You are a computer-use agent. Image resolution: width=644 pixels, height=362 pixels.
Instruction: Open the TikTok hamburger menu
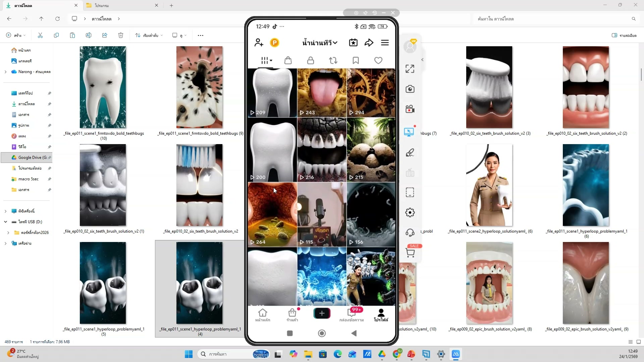click(x=385, y=43)
